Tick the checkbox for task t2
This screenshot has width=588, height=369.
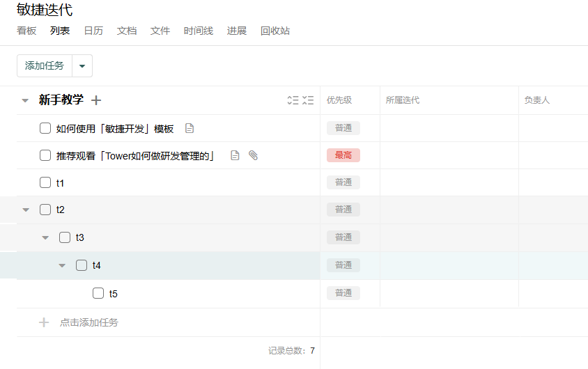coord(45,210)
